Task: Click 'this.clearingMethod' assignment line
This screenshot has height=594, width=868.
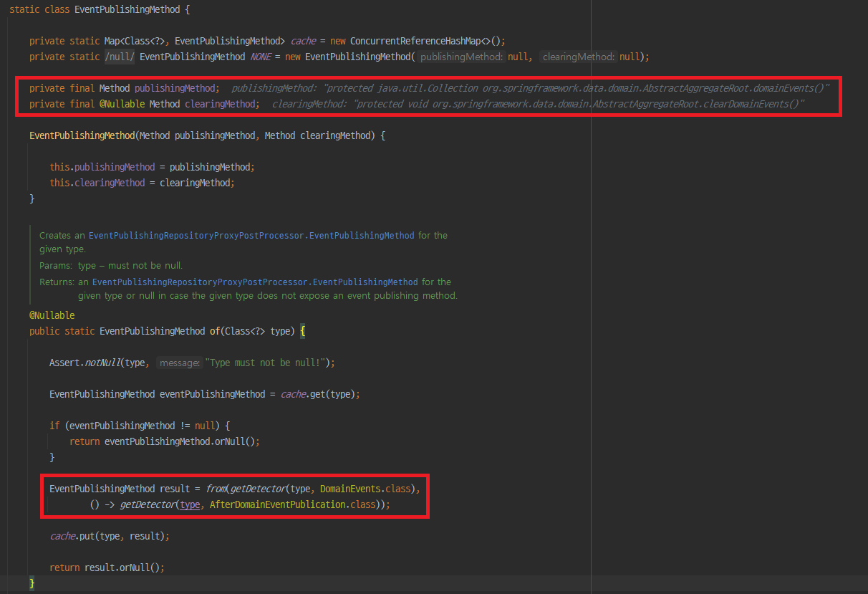Action: [x=142, y=183]
